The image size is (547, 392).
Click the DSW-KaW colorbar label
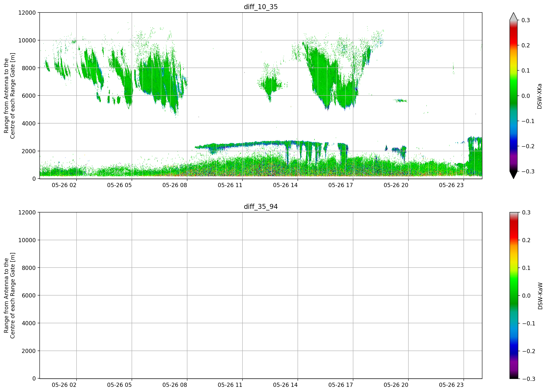click(x=540, y=296)
